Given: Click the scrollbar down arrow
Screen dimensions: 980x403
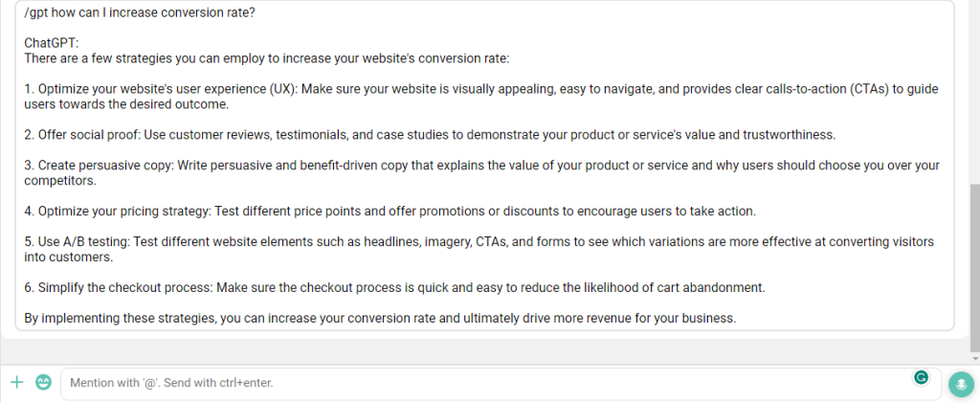Looking at the screenshot, I should 975,359.
